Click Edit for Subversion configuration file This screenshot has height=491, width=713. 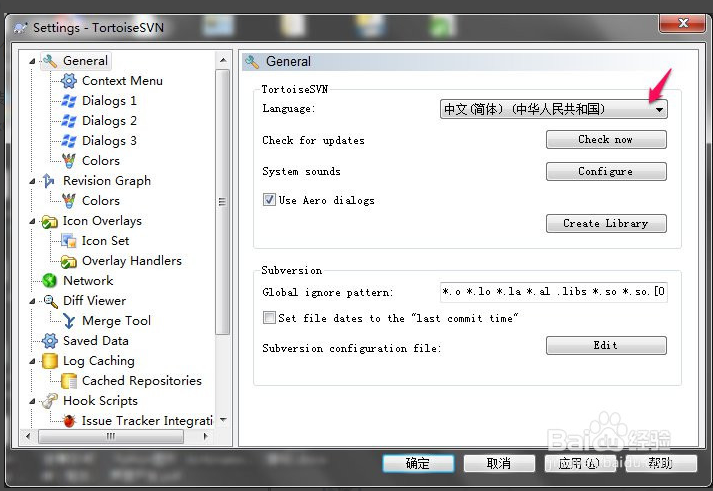click(606, 346)
